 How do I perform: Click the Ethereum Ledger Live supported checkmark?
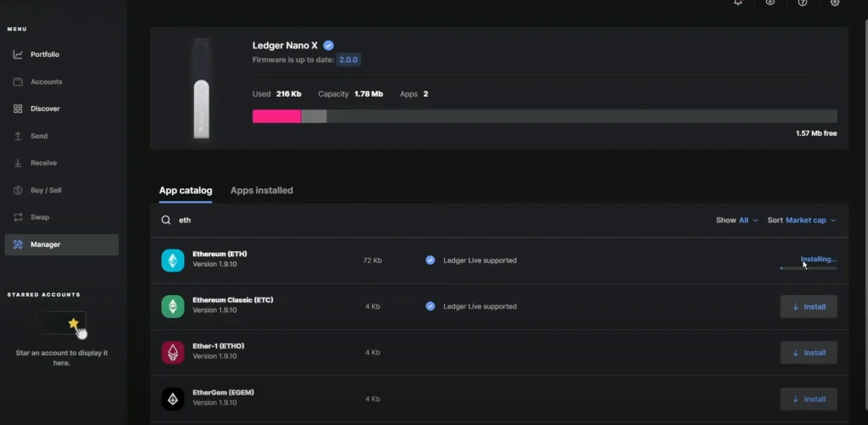[430, 260]
